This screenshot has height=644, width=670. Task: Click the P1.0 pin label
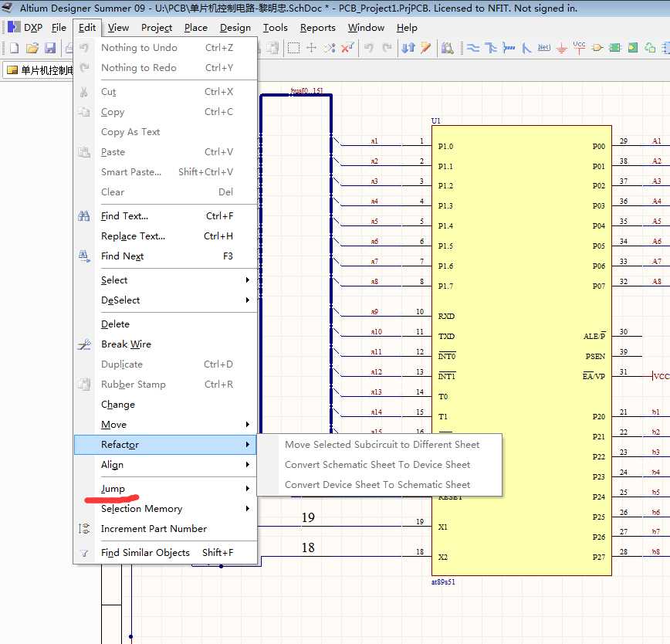[445, 147]
